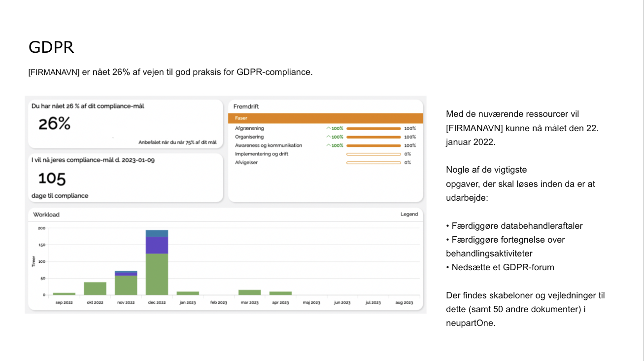Open the Legend in the Workload chart
This screenshot has width=644, height=361.
coord(409,214)
